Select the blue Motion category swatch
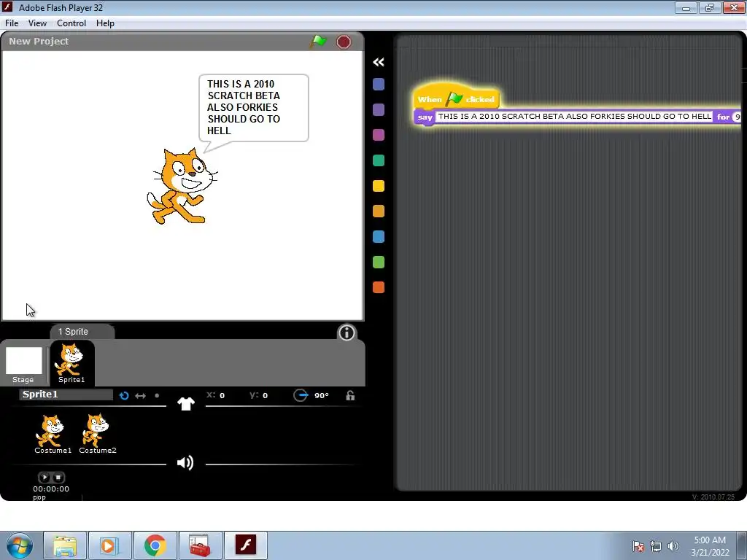 [x=379, y=85]
